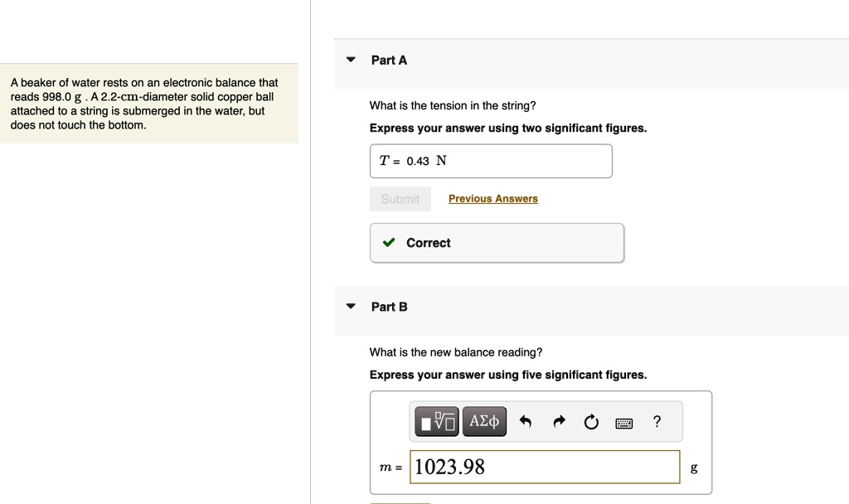Click the Correct feedback box
Screen dimensions: 849x504
pos(497,243)
